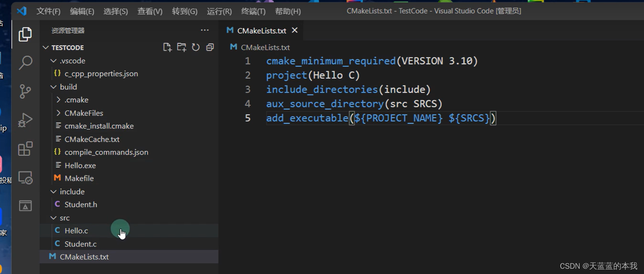Open the 终端(T) menu
This screenshot has width=644, height=274.
(x=253, y=11)
